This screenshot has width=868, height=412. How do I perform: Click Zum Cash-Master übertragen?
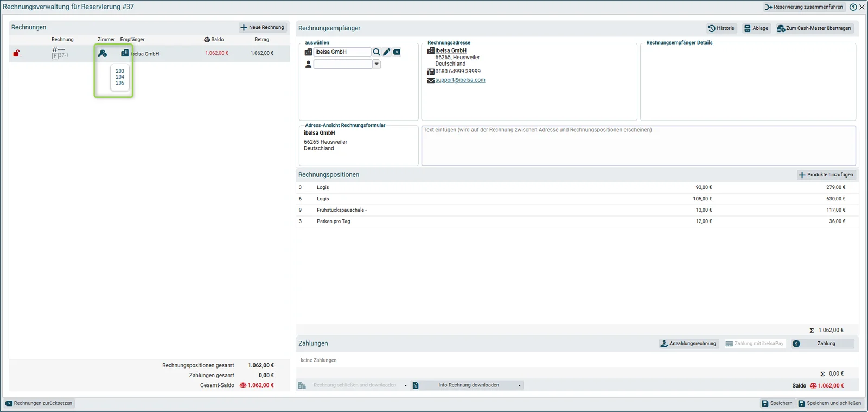point(814,28)
